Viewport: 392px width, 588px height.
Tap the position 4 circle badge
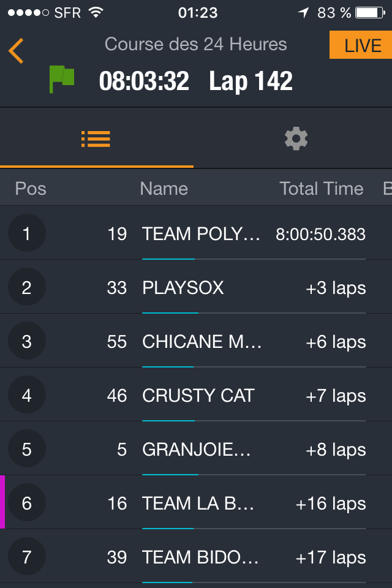pos(26,395)
